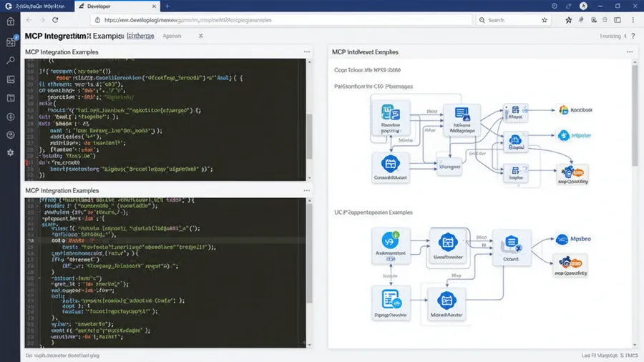Open the three-dot menu of the second code panel

click(x=307, y=190)
